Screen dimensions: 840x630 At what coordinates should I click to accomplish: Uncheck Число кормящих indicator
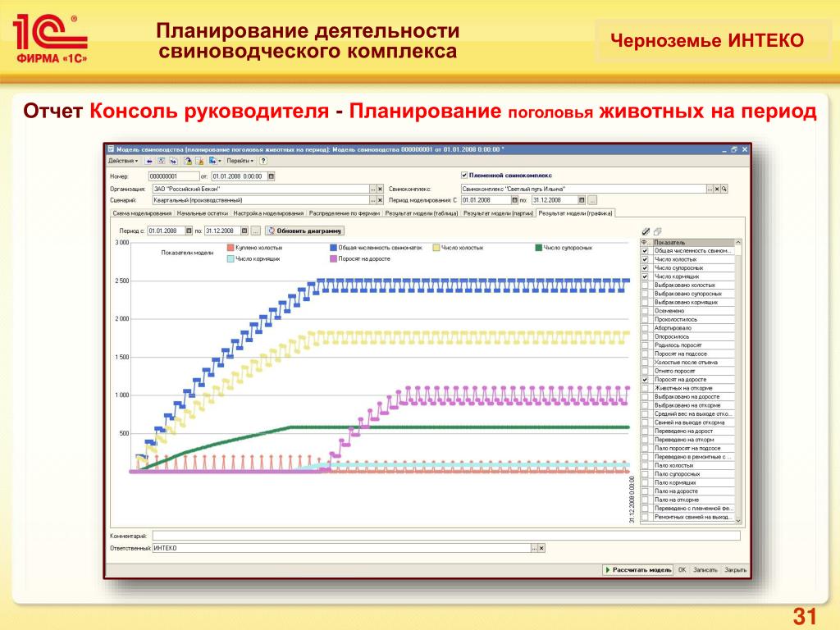pyautogui.click(x=645, y=276)
